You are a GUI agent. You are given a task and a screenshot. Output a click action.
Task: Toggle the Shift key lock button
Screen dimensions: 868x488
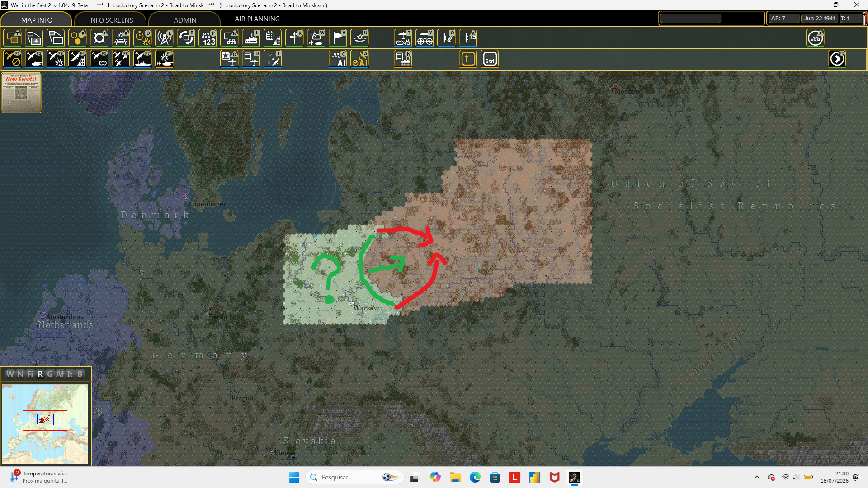pos(468,59)
